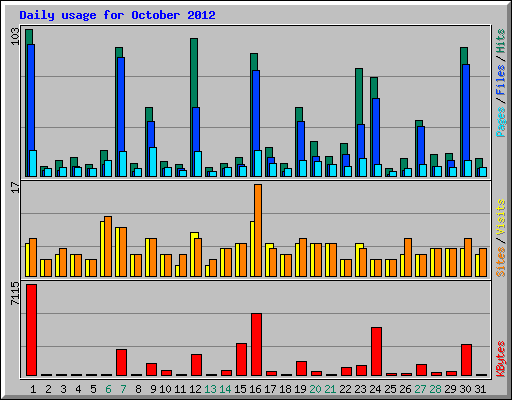Click day 16 label on the x-axis
The height and width of the screenshot is (400, 512).
pyautogui.click(x=255, y=389)
